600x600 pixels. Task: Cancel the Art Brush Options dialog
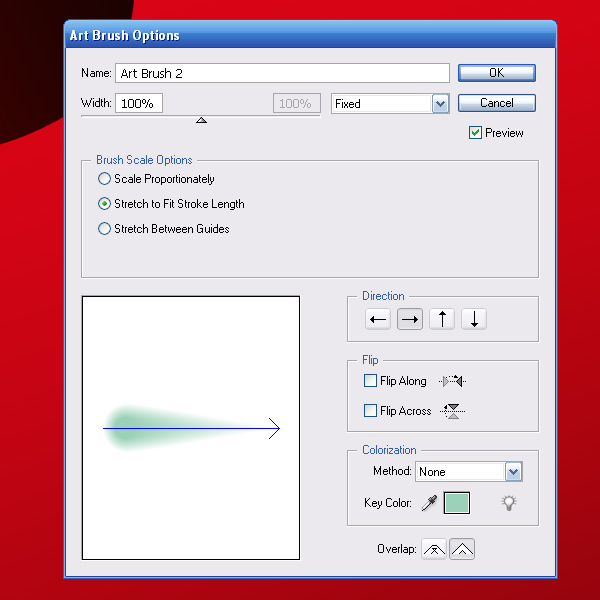click(x=497, y=103)
